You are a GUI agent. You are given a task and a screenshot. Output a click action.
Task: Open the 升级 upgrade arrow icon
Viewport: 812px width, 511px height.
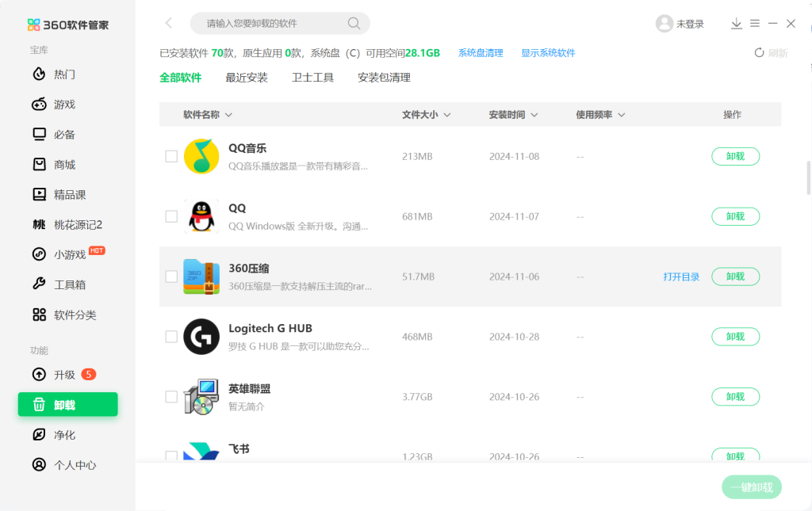(39, 375)
